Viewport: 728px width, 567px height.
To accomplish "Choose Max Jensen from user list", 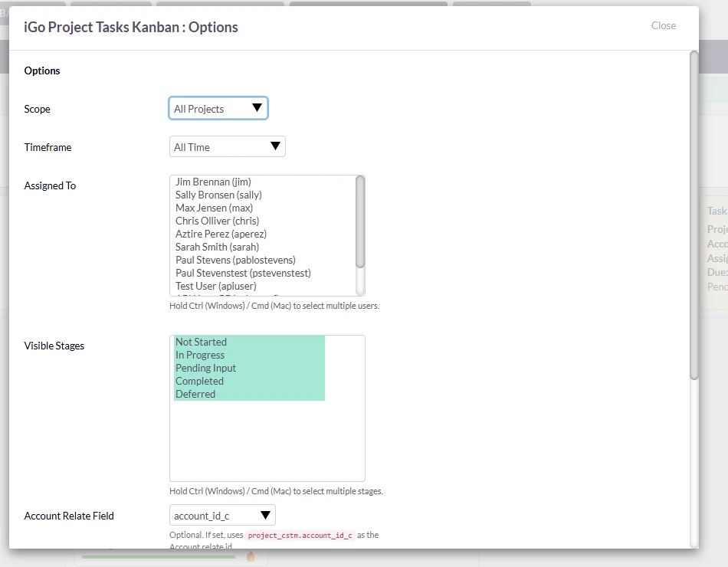I will pos(214,208).
